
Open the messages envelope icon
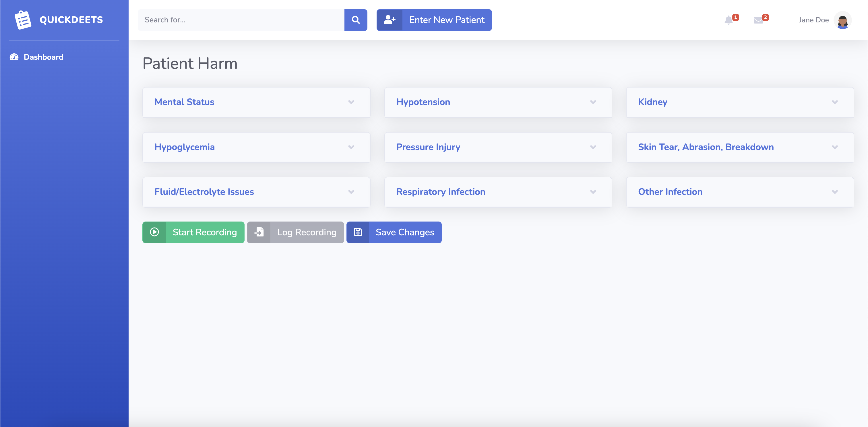(758, 20)
